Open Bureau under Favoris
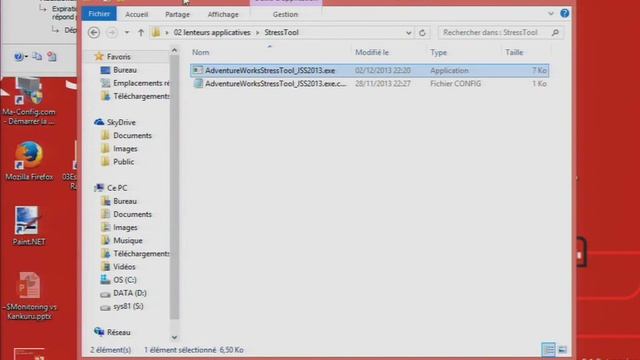Viewport: 640px width, 360px height. pyautogui.click(x=125, y=70)
